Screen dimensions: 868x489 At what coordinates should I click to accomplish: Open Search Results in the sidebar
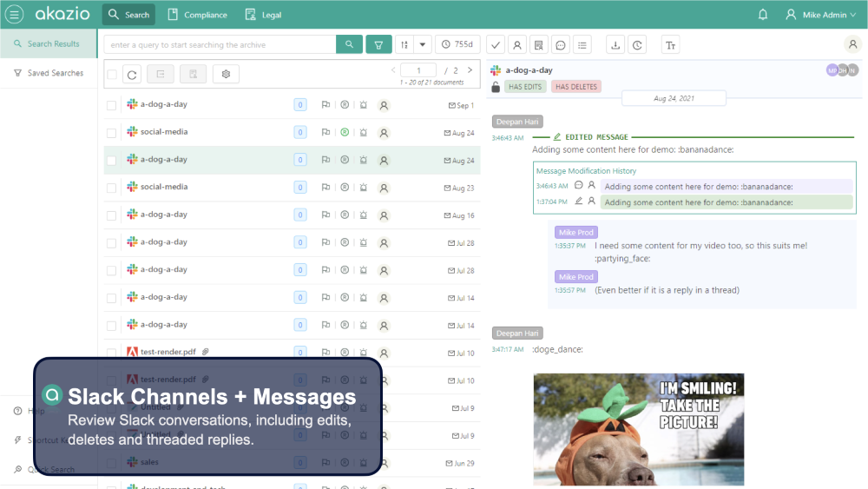(x=48, y=43)
